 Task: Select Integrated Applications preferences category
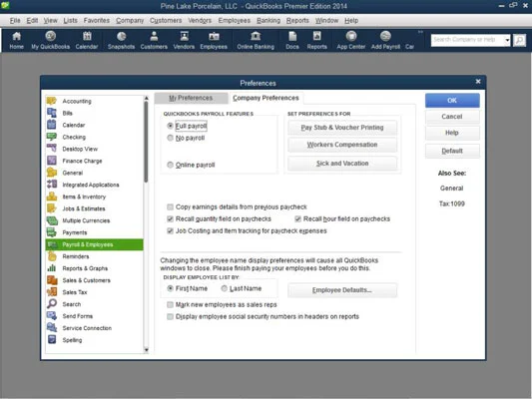(94, 185)
